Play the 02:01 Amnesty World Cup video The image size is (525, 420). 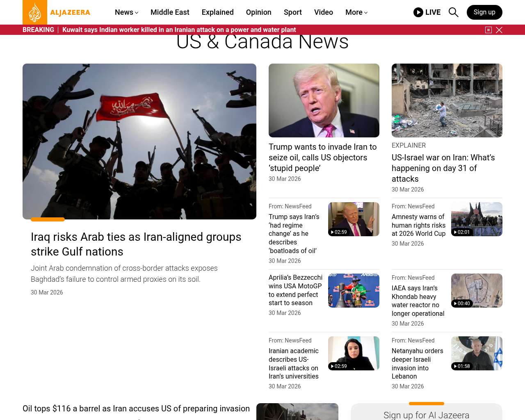[x=477, y=219]
